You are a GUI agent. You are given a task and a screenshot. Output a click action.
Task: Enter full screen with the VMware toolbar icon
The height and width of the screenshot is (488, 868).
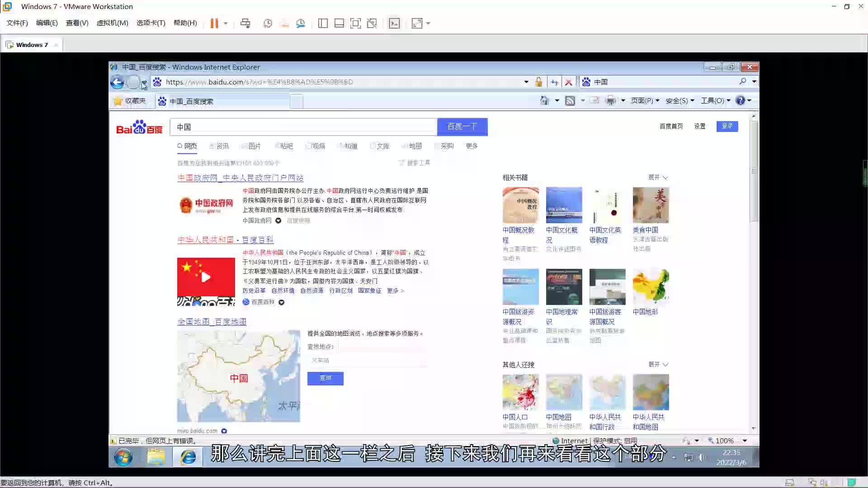pyautogui.click(x=356, y=23)
